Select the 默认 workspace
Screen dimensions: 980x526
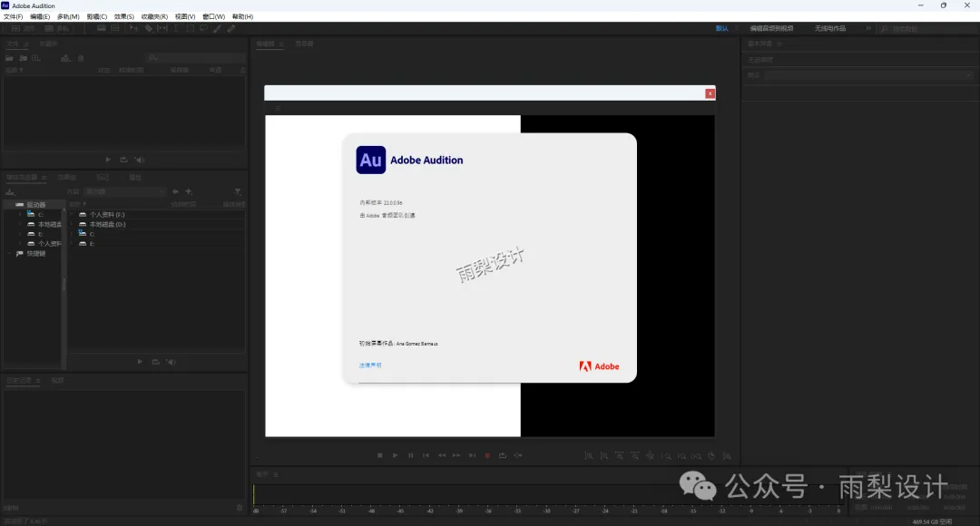tap(722, 29)
